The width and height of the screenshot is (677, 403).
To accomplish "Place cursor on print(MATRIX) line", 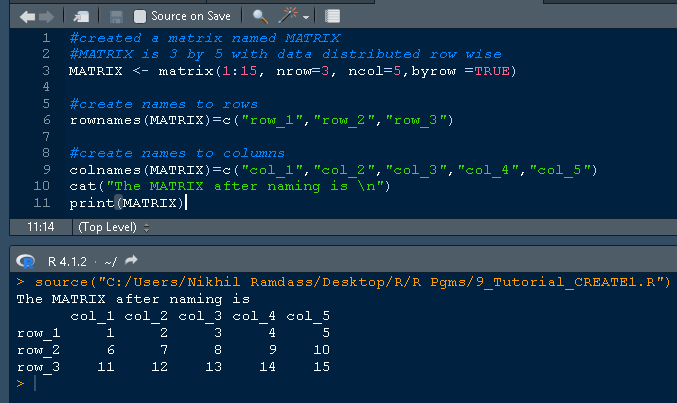I will (x=127, y=203).
